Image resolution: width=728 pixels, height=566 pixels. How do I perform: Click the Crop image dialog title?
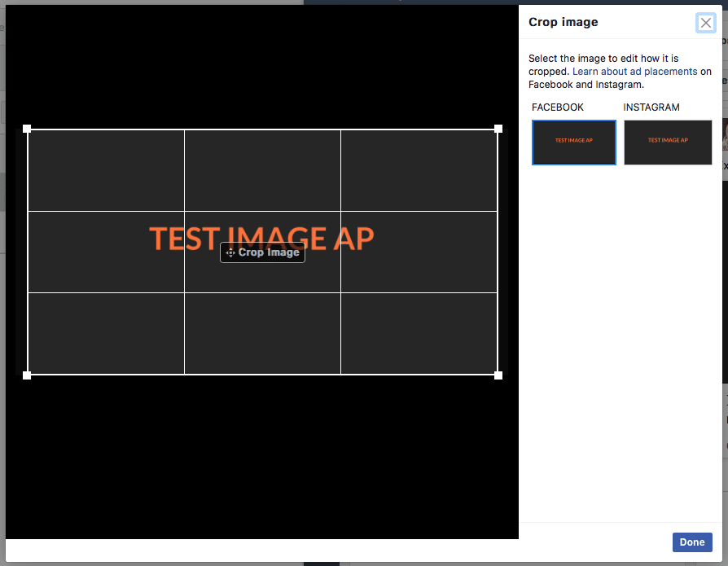pyautogui.click(x=563, y=22)
